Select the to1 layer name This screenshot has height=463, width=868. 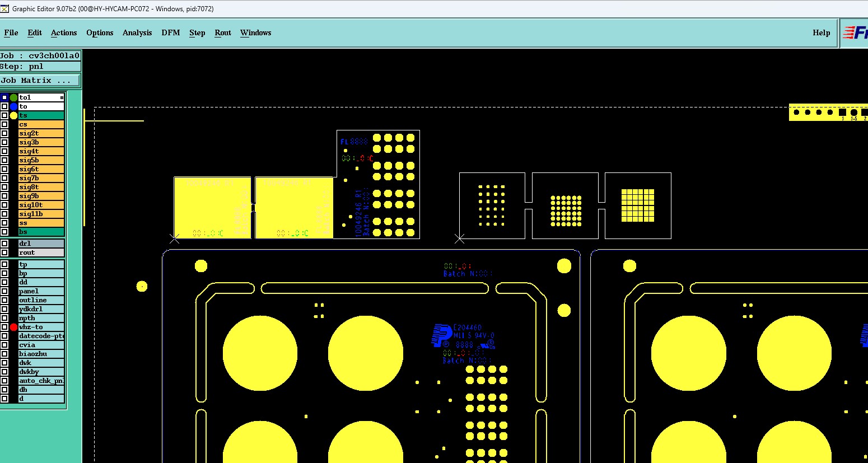(x=41, y=97)
